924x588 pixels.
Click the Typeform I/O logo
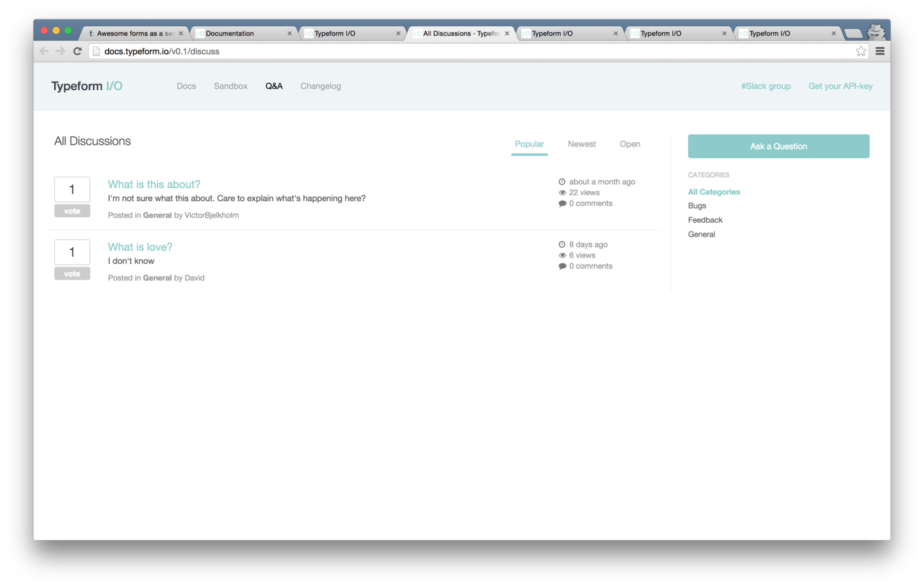pos(87,86)
